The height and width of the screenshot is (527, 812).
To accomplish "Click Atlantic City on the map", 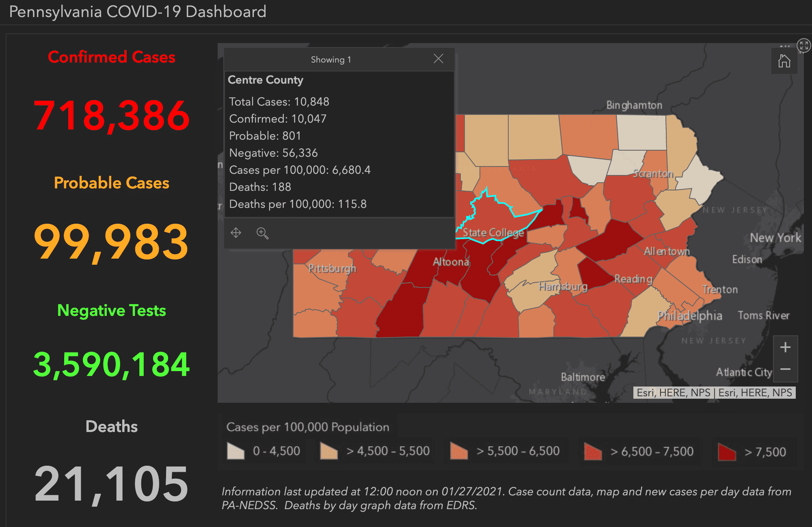I will 744,372.
